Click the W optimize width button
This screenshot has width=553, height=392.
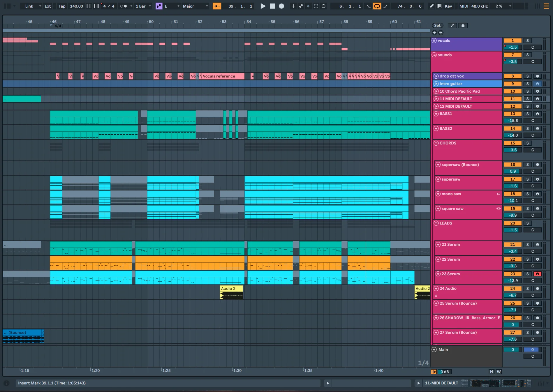(x=499, y=372)
